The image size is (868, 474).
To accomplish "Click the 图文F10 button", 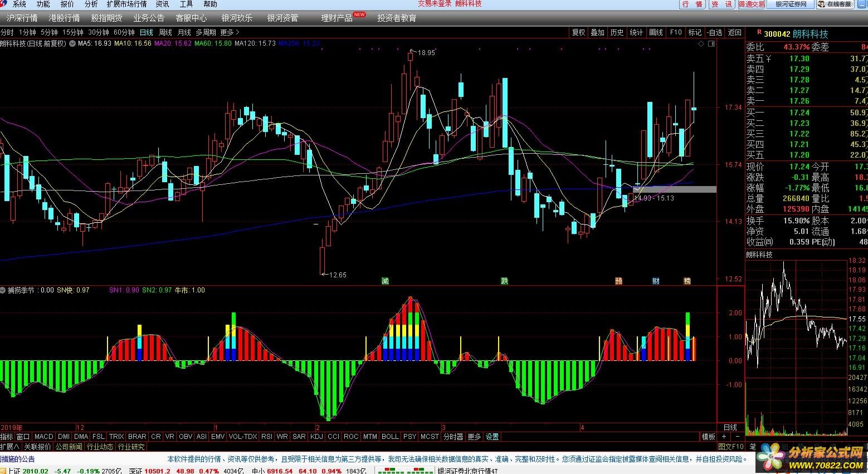I will point(730,447).
